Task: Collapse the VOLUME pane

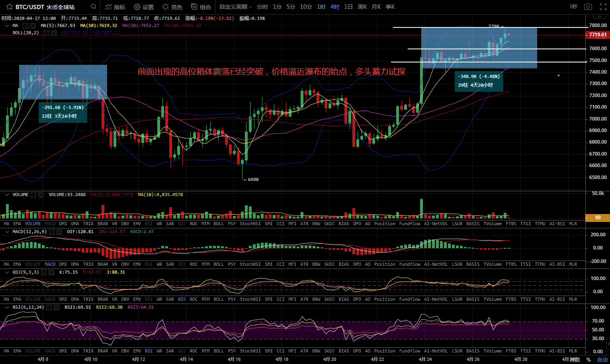Action: coord(7,195)
